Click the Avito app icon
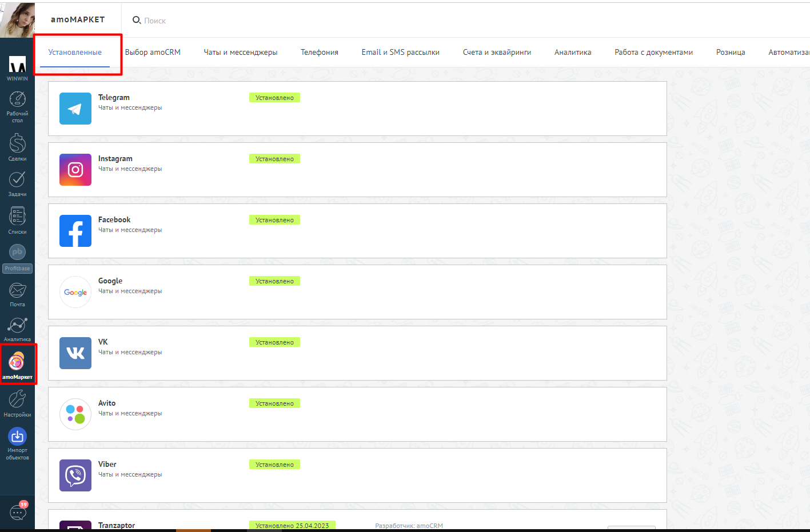Viewport: 810px width, 532px height. pos(75,414)
